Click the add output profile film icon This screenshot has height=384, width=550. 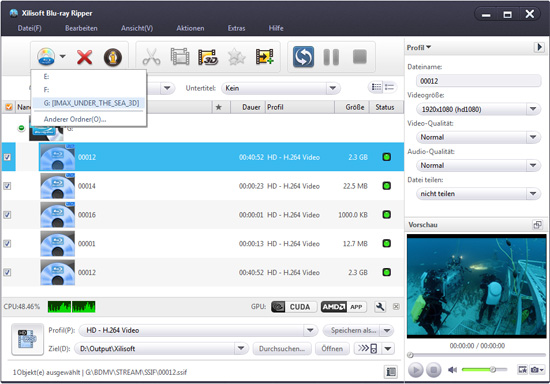pyautogui.click(x=264, y=56)
